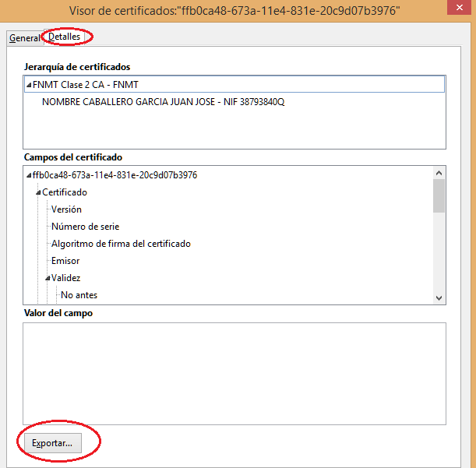Select the Validez field

coord(65,278)
